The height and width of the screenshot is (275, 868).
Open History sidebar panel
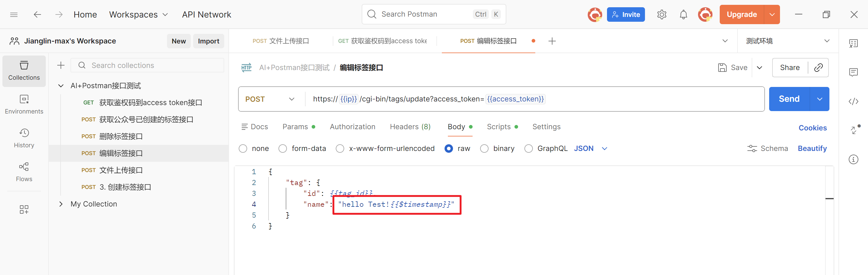click(24, 138)
